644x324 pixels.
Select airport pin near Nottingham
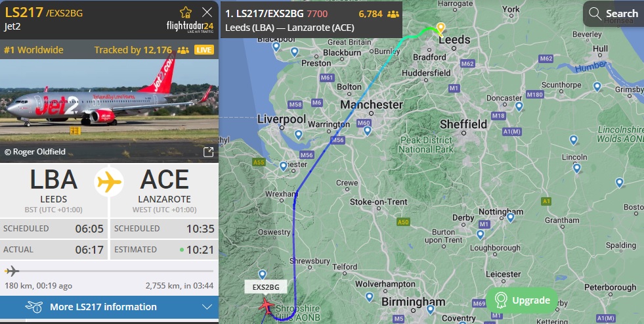click(x=511, y=218)
